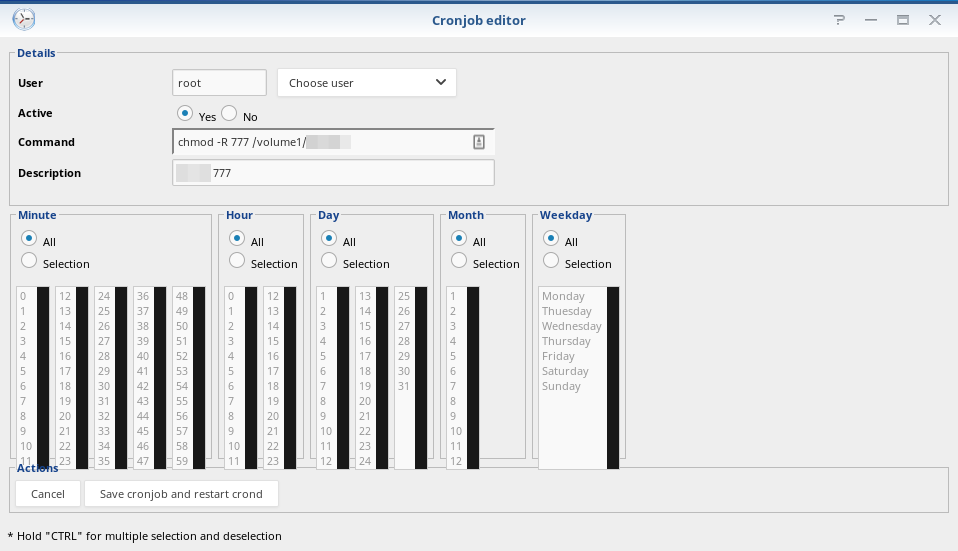Click Cancel button
The image size is (958, 551).
pyautogui.click(x=48, y=494)
